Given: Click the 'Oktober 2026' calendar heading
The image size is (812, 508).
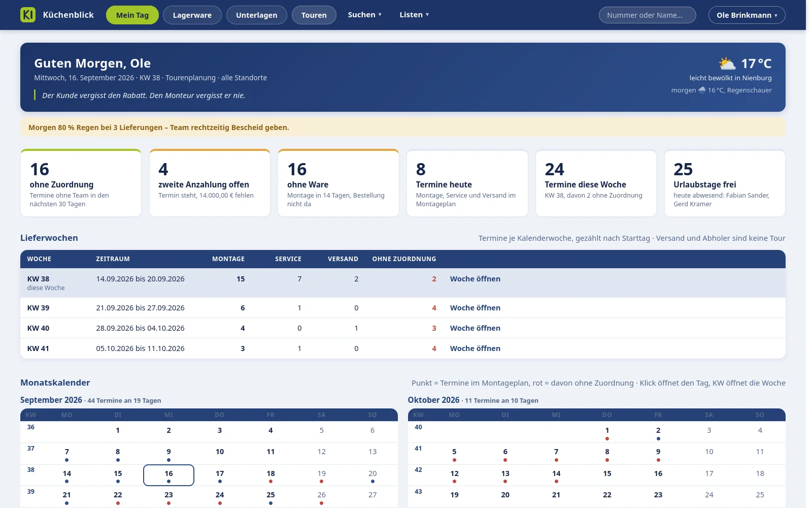Looking at the screenshot, I should pyautogui.click(x=433, y=400).
